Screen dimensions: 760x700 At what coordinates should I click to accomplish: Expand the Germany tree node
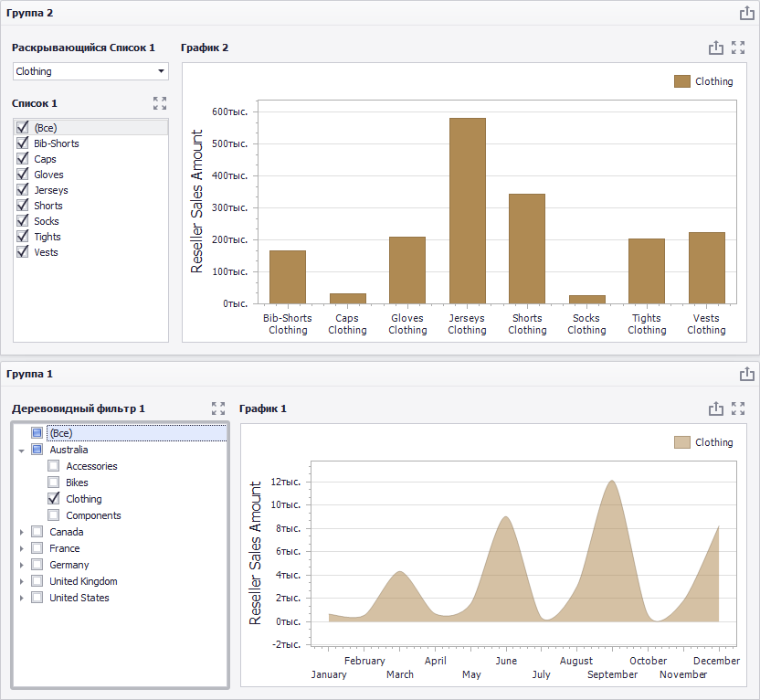(x=21, y=566)
